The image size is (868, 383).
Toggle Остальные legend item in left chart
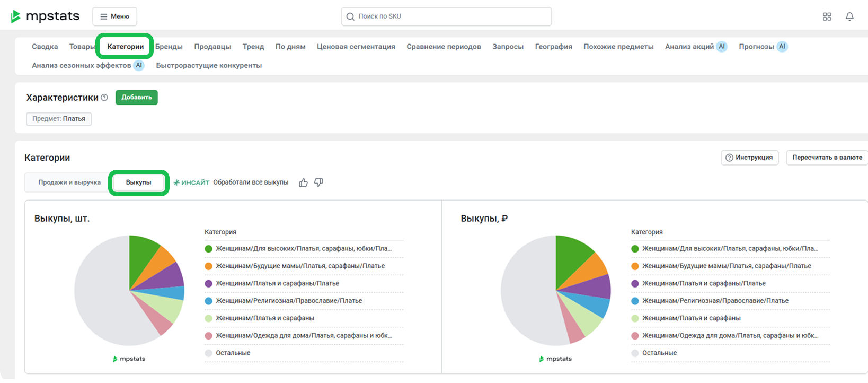click(233, 353)
